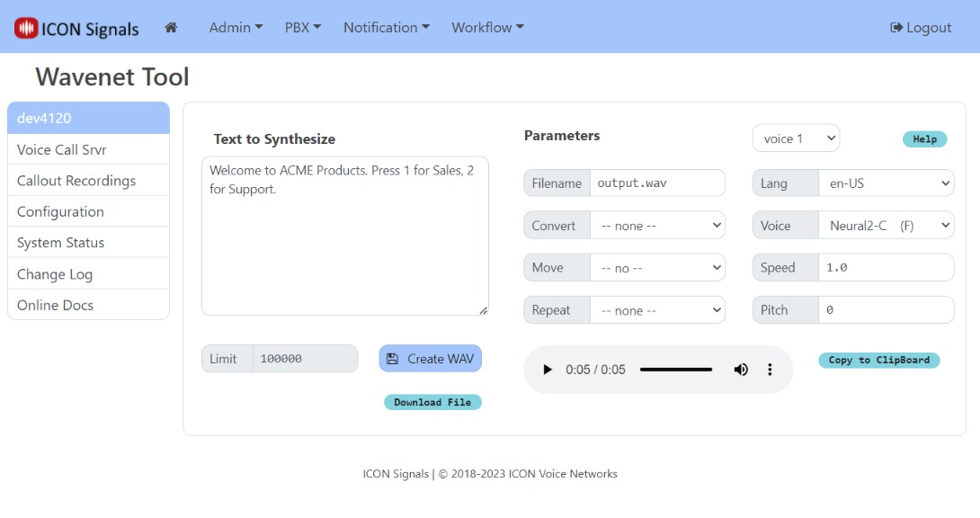Screen dimensions: 980x518
Task: Click Copy to ClipBoard
Action: (878, 360)
